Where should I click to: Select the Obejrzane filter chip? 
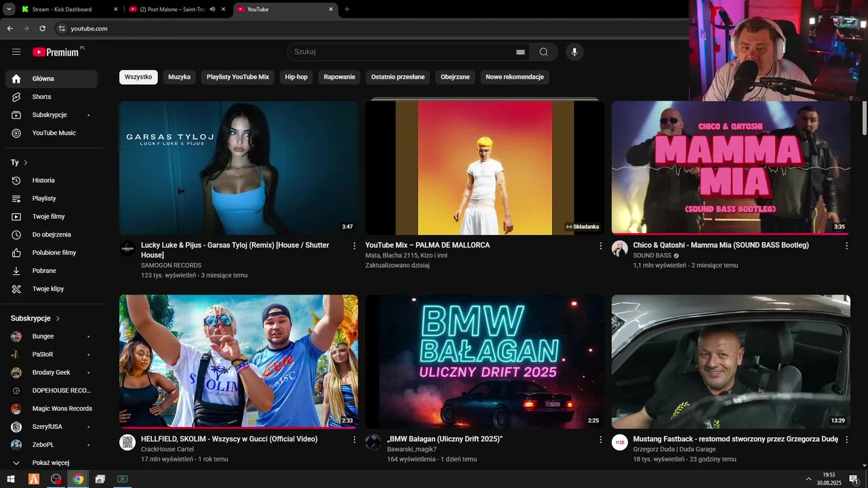coord(455,77)
